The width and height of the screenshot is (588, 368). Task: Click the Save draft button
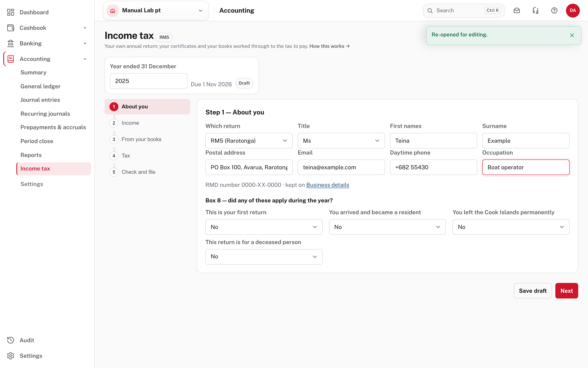533,291
